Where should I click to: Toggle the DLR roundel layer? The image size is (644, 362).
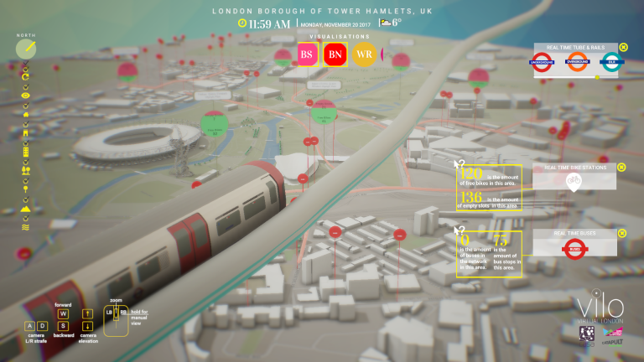coord(610,62)
